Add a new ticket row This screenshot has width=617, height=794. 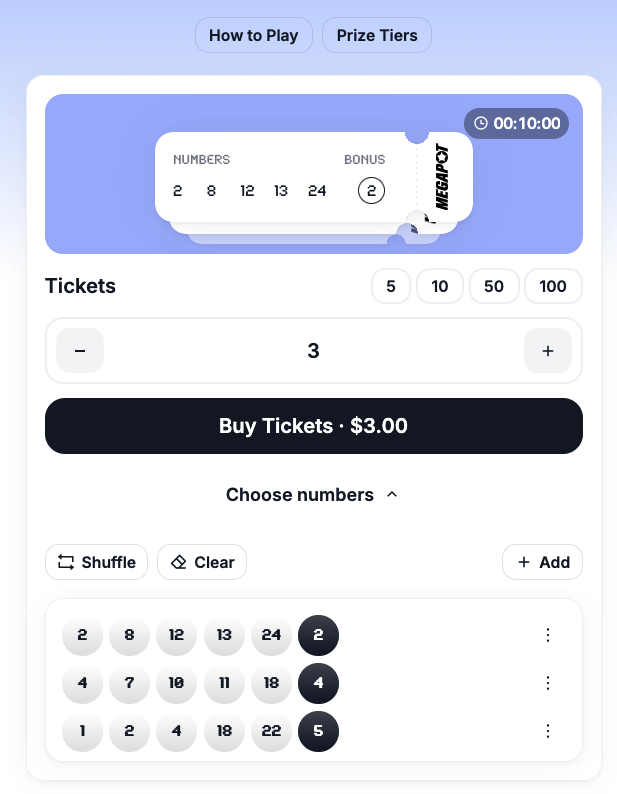tap(542, 562)
